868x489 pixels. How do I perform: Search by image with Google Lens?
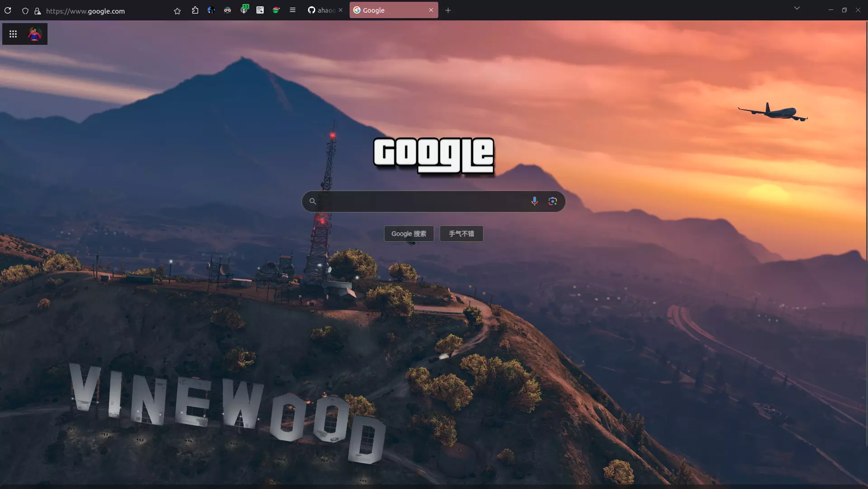pos(553,201)
